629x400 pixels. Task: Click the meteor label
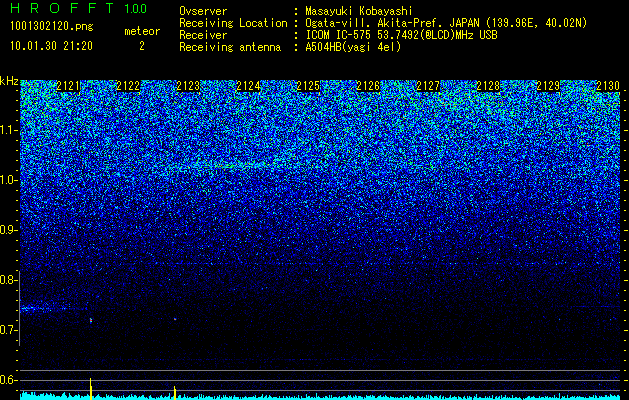pos(142,31)
